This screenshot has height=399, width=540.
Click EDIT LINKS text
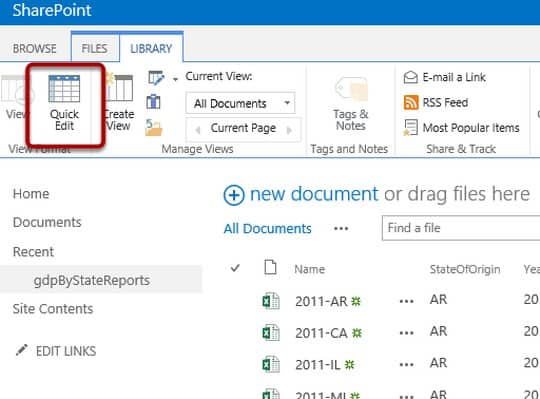[x=66, y=351]
